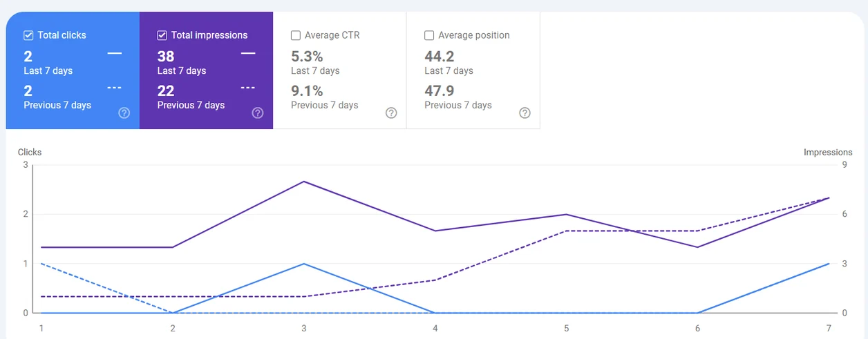The height and width of the screenshot is (339, 868).
Task: Uncheck the Total impressions checkbox
Action: point(162,35)
